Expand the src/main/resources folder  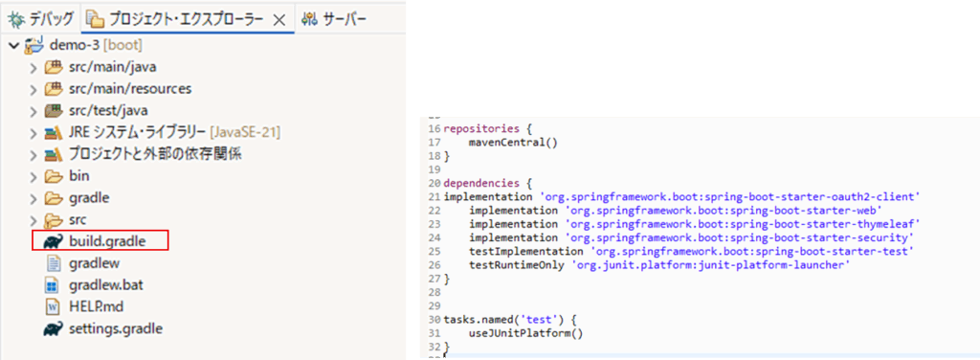(33, 89)
